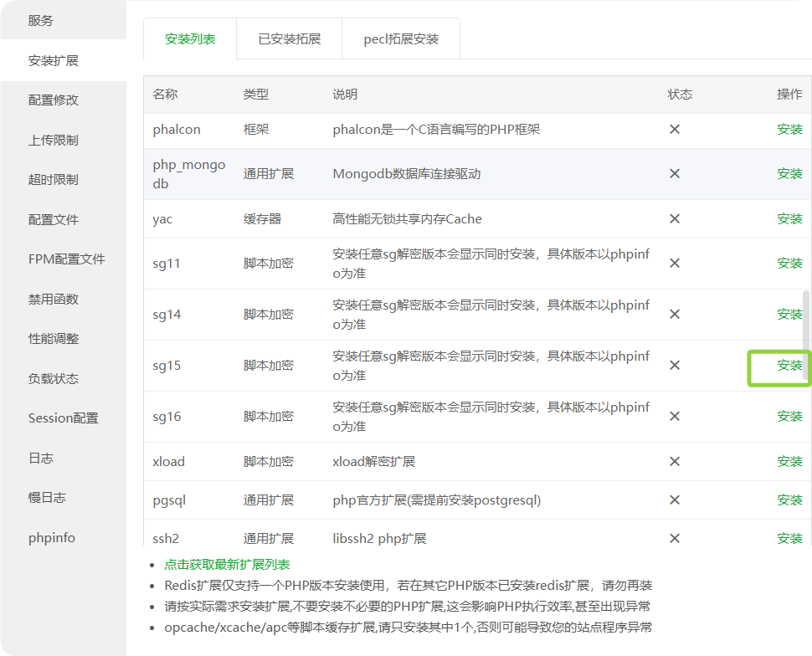Open FPM配置文件 sidebar entry
The width and height of the screenshot is (812, 656).
pyautogui.click(x=67, y=259)
